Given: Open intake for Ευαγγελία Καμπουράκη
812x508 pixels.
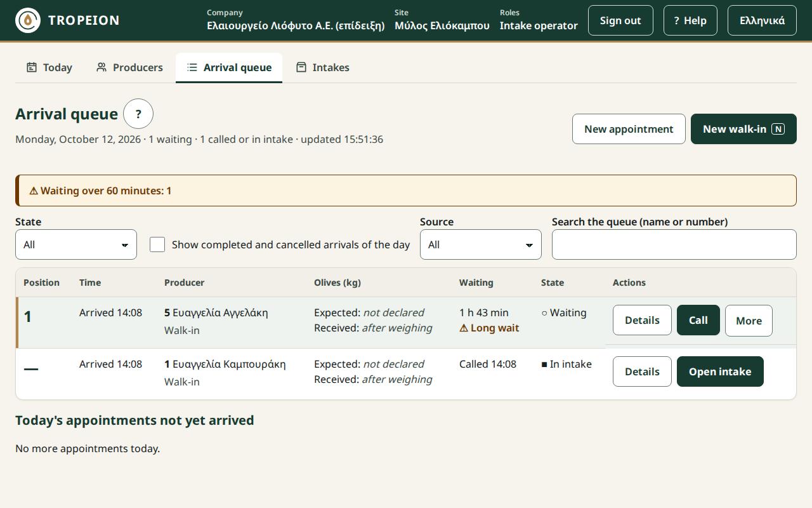Looking at the screenshot, I should (720, 371).
